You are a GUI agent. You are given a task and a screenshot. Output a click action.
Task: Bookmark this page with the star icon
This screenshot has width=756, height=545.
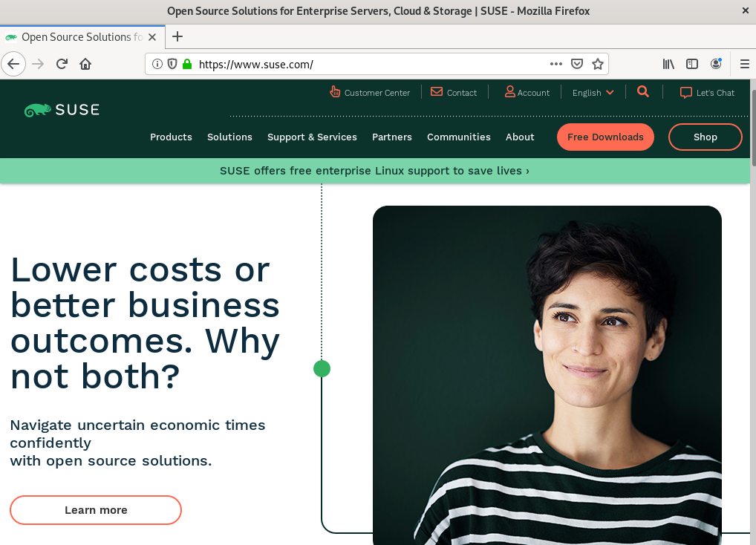(x=598, y=64)
